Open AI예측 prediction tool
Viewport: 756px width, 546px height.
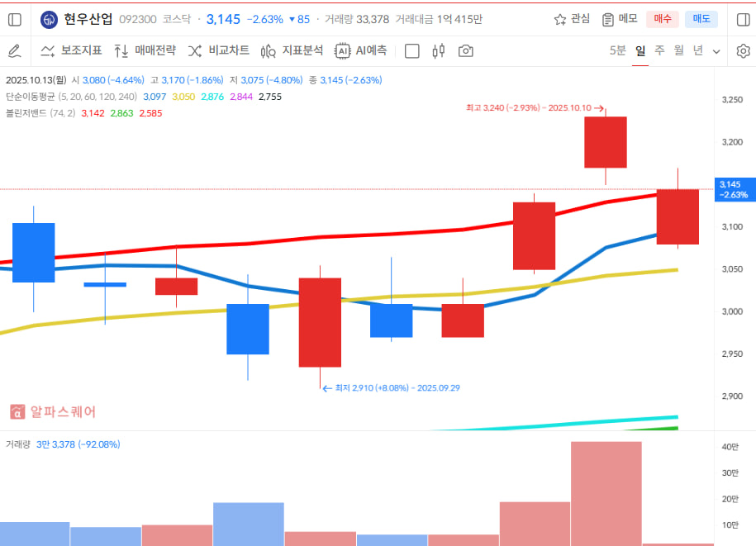361,51
